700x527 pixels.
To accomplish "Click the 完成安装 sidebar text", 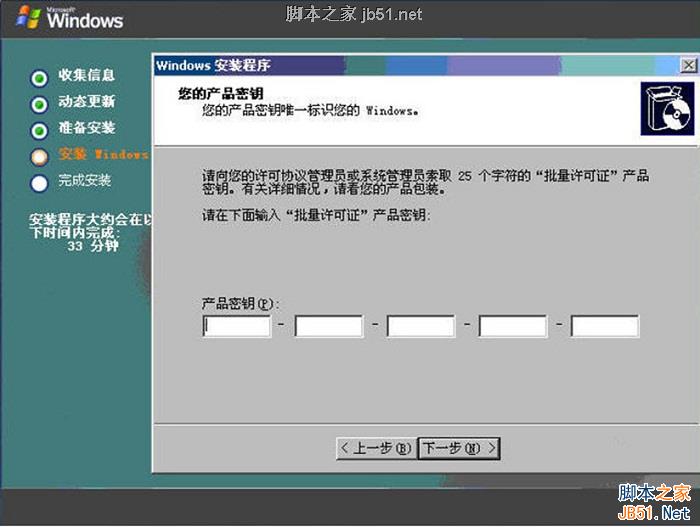I will click(85, 180).
